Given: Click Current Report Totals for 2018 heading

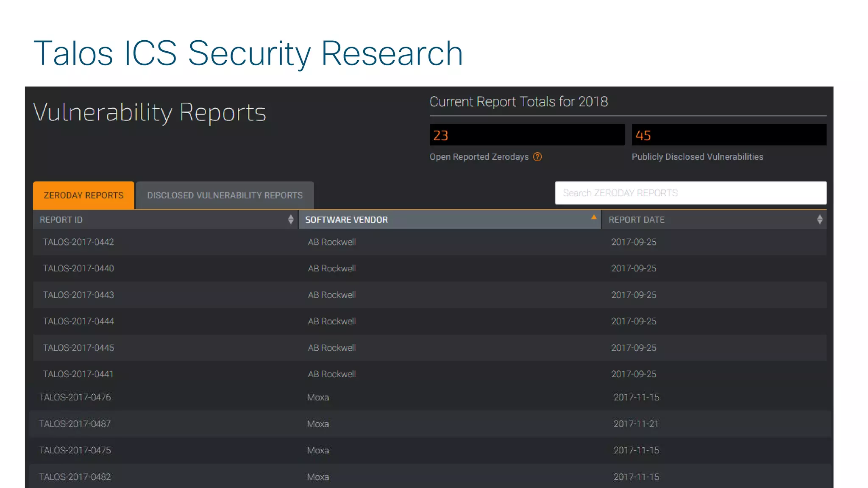Looking at the screenshot, I should coord(519,102).
